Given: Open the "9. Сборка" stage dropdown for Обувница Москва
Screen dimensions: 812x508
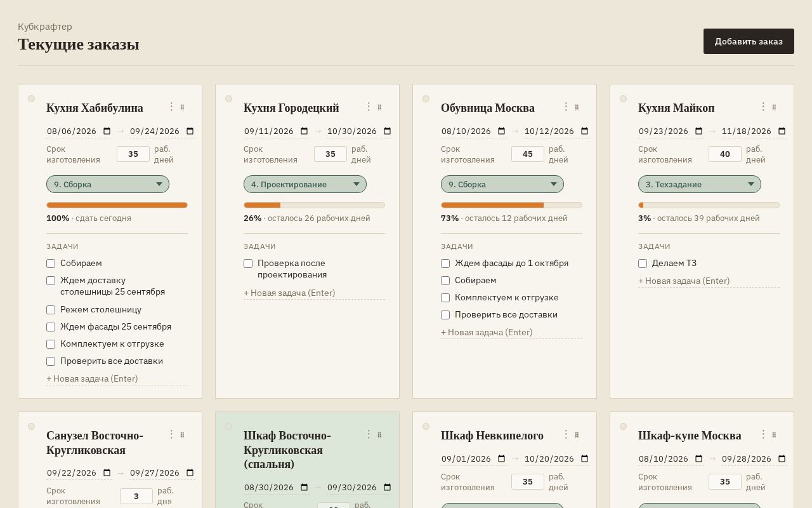Looking at the screenshot, I should click(502, 184).
